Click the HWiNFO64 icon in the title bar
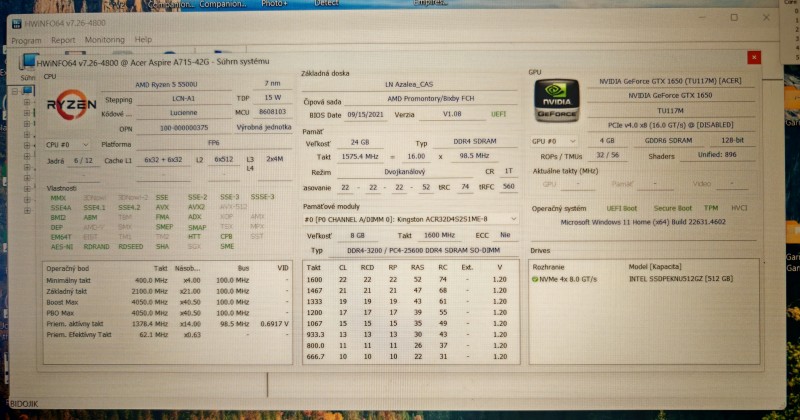The height and width of the screenshot is (420, 800). [14, 23]
